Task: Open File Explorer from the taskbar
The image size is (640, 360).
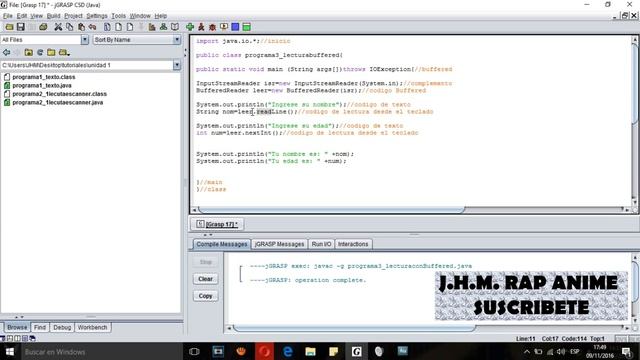Action: click(311, 351)
